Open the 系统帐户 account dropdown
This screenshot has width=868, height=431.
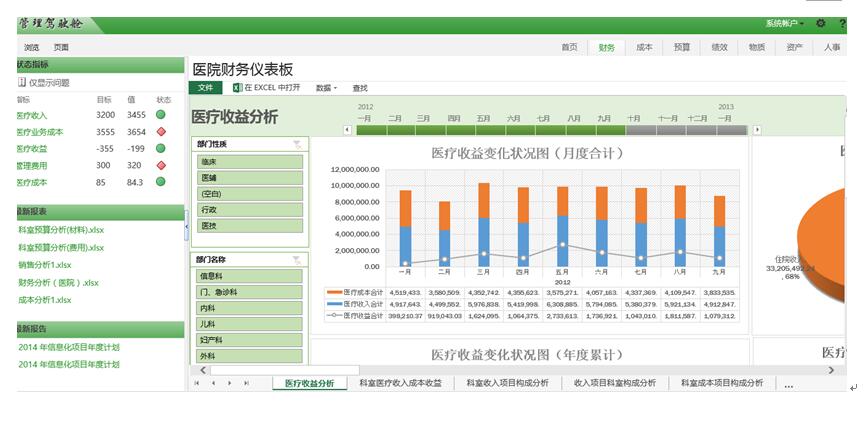[784, 23]
